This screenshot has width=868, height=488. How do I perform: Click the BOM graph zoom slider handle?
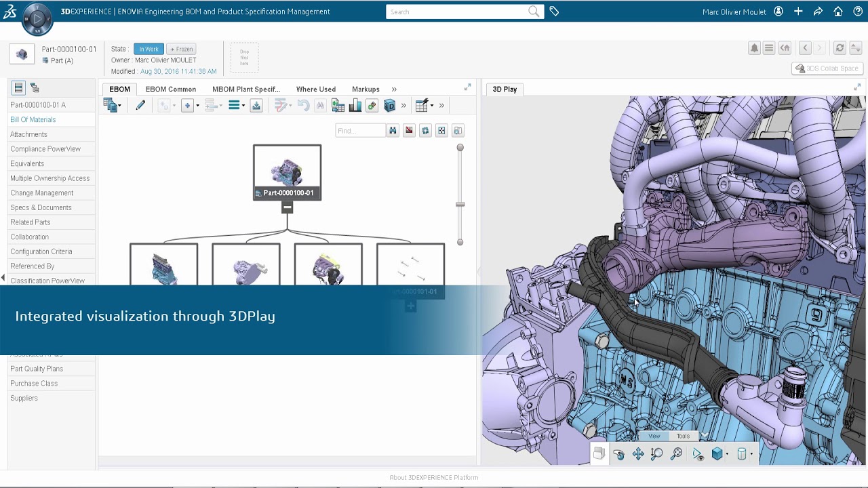tap(460, 204)
